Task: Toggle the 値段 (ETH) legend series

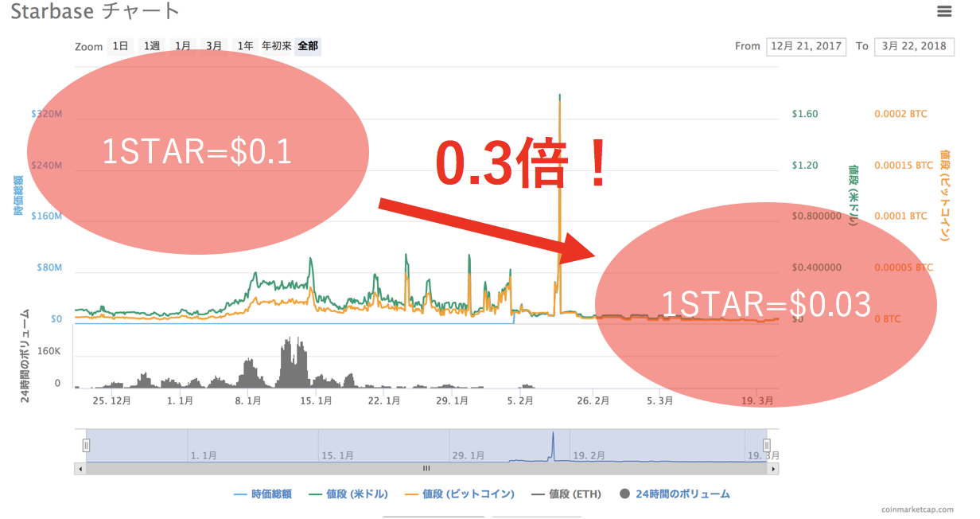Action: tap(566, 494)
